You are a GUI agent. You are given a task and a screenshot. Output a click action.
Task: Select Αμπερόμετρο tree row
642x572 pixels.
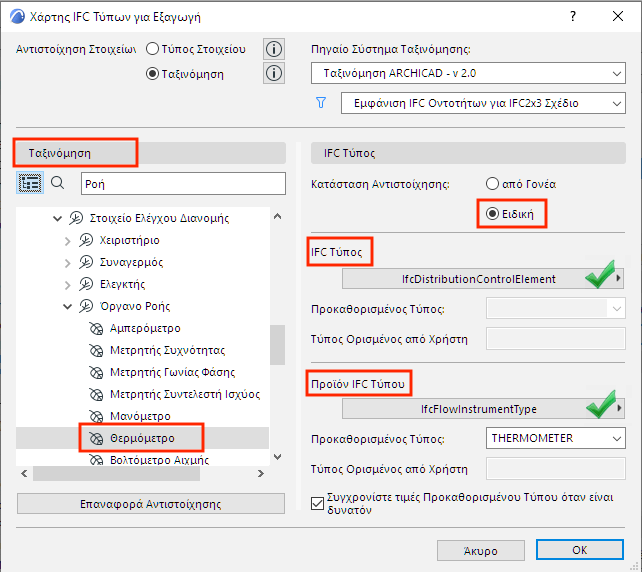tap(142, 328)
